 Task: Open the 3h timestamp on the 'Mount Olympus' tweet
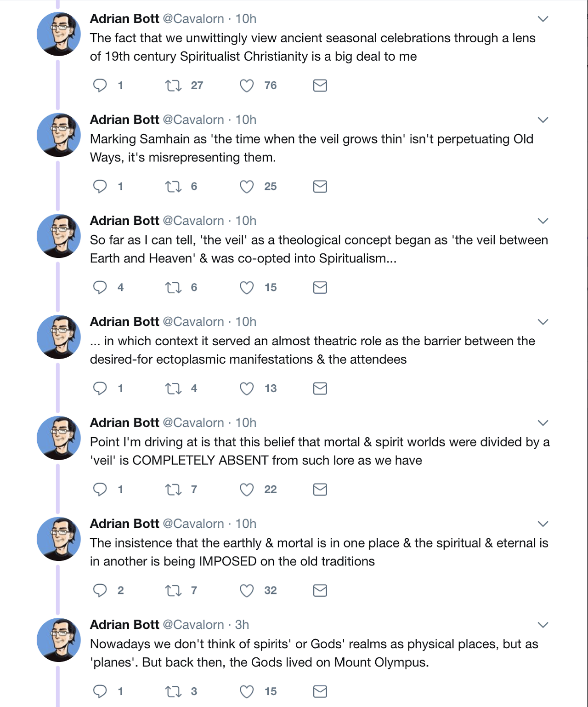pos(242,625)
